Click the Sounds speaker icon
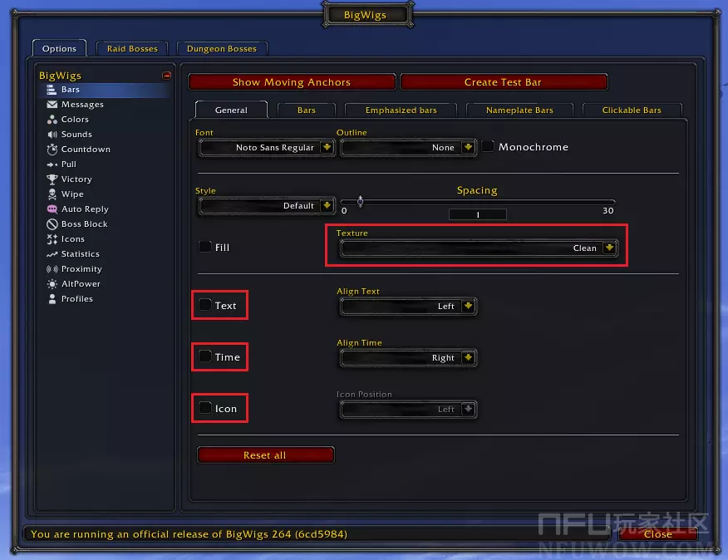The width and height of the screenshot is (728, 560). (53, 135)
